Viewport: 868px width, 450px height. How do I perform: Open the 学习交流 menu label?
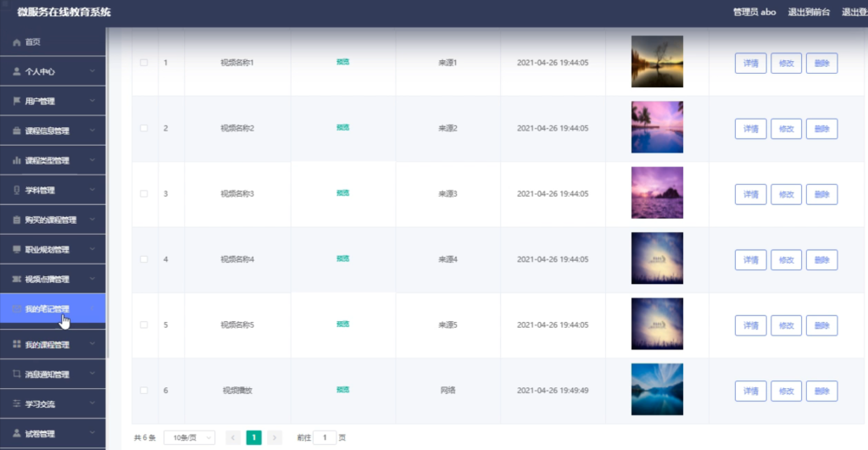point(40,404)
